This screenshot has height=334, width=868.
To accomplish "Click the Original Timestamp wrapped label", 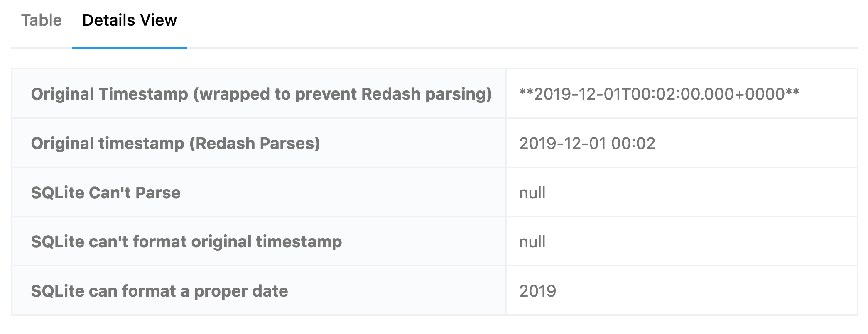I will pyautogui.click(x=261, y=94).
